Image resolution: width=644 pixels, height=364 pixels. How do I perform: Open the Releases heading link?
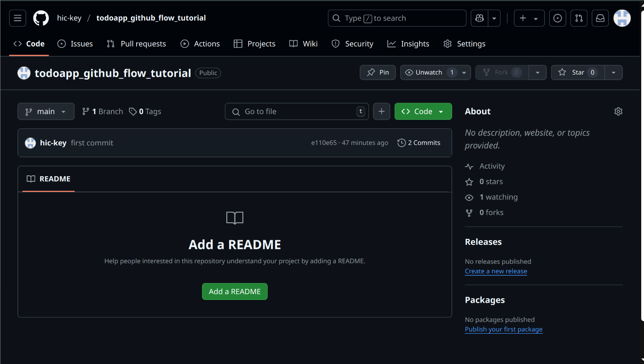tap(483, 242)
